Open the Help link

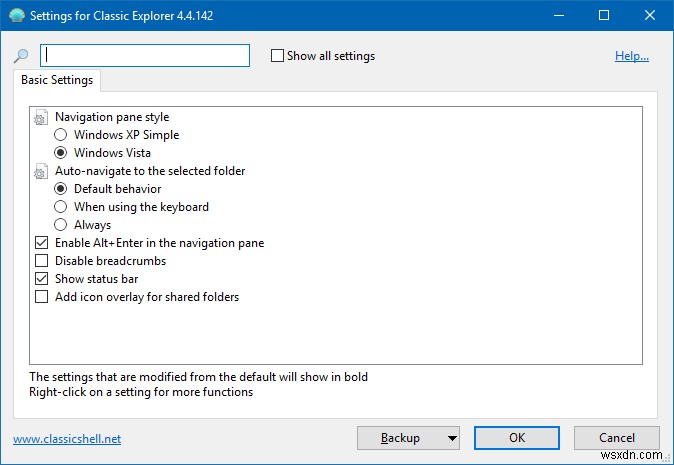[x=632, y=56]
